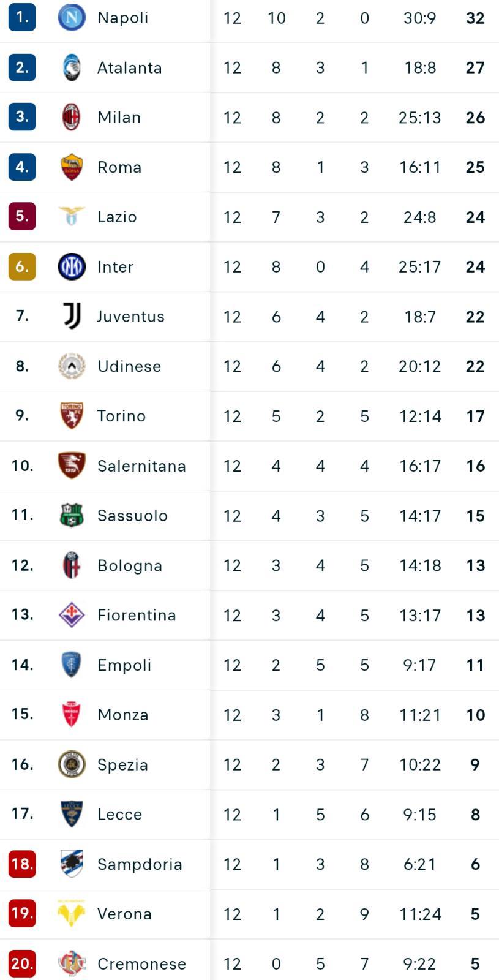Click Napoli's 32 points value

pos(475,18)
